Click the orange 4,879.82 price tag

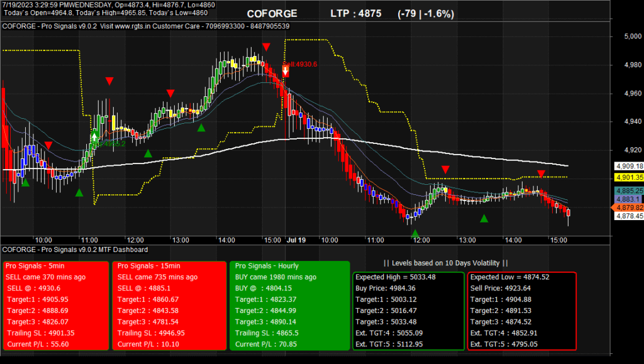(x=629, y=207)
